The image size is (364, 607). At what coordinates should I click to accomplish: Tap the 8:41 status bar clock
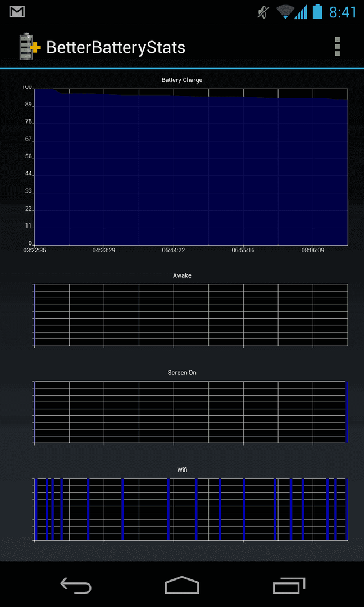coord(342,12)
